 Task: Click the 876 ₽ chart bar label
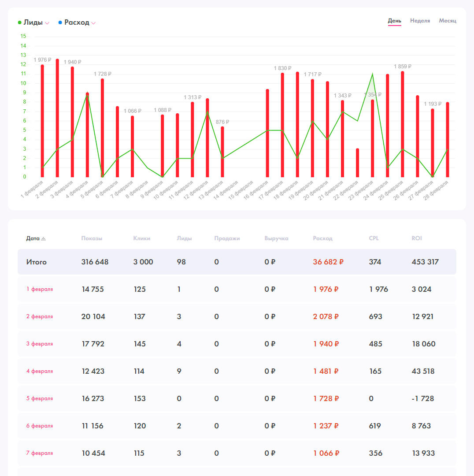pyautogui.click(x=222, y=122)
